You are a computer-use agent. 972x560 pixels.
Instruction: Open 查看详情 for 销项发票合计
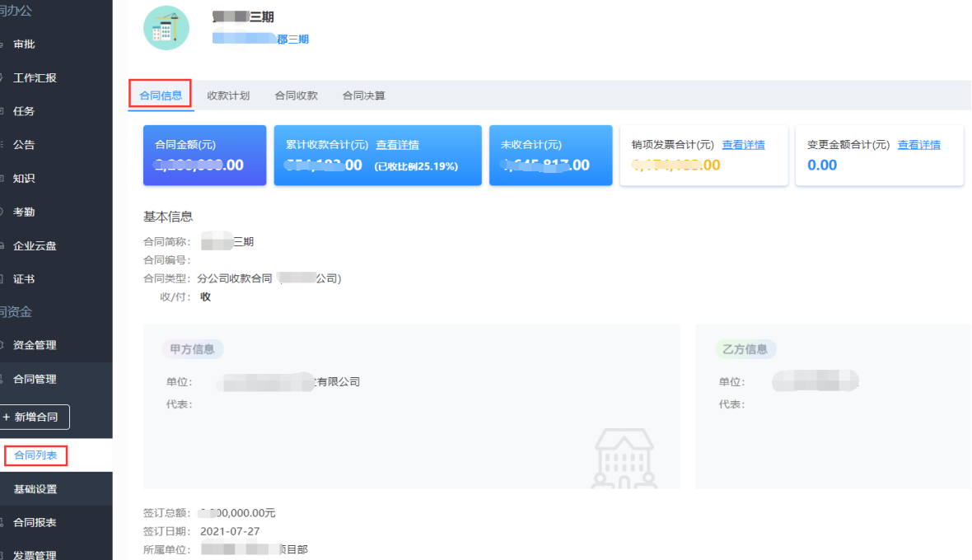pos(743,145)
